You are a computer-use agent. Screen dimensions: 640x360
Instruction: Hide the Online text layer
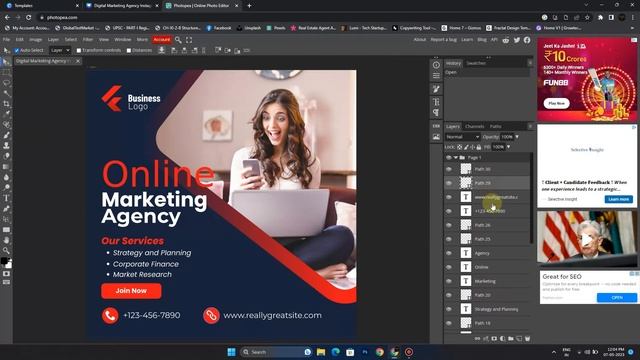pos(449,267)
